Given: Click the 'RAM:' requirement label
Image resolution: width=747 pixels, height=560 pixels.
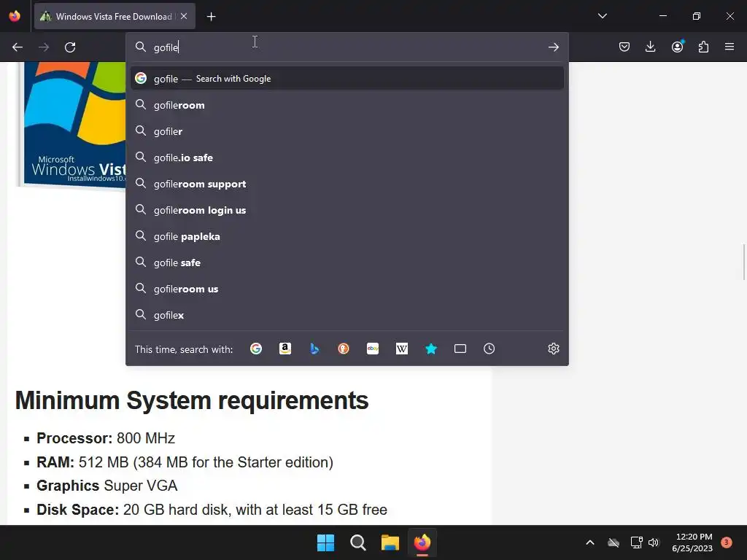Looking at the screenshot, I should click(55, 462).
